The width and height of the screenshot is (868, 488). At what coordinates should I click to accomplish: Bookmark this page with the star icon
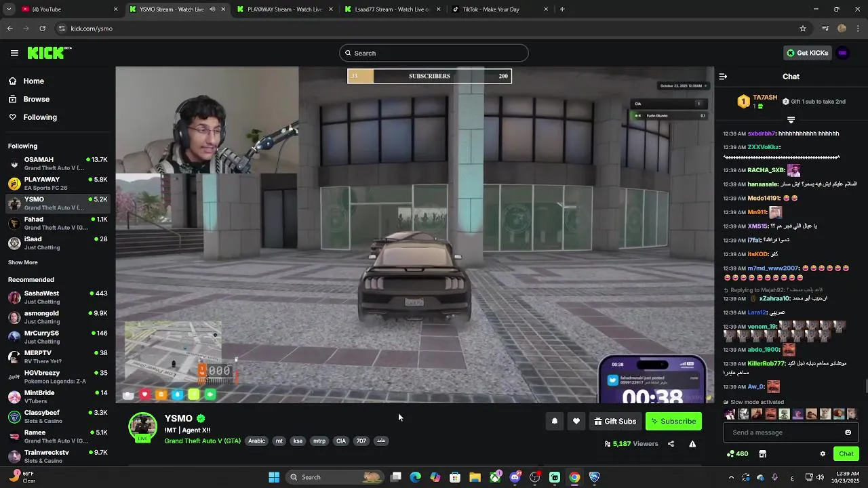click(x=803, y=28)
